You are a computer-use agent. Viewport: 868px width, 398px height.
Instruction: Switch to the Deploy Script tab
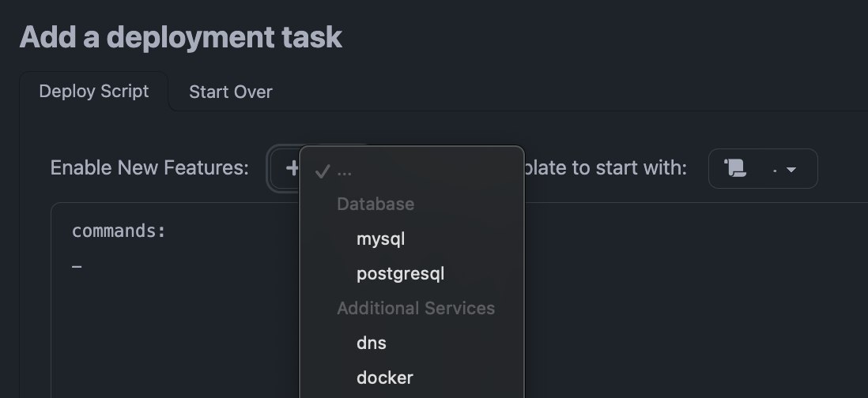tap(93, 92)
